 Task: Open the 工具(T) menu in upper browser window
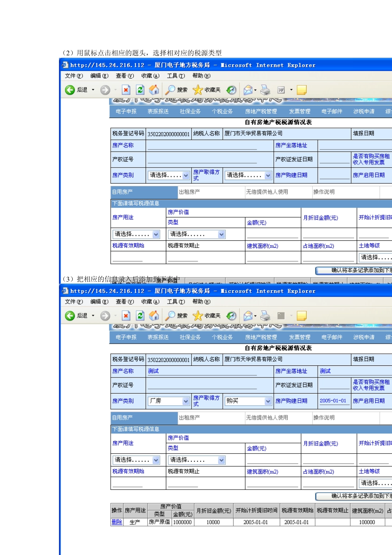click(x=176, y=76)
